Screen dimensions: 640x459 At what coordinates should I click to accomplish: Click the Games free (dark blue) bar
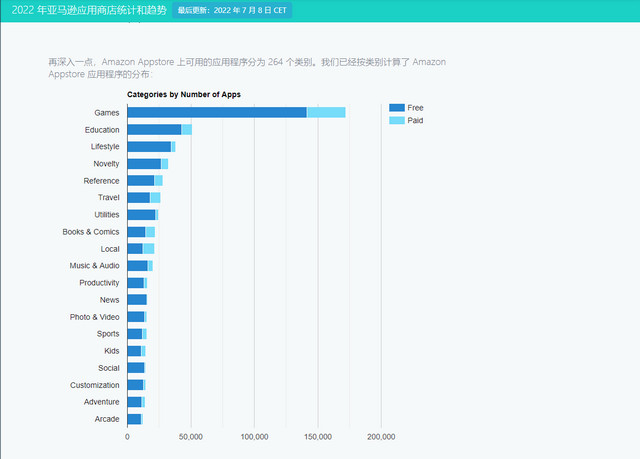tap(217, 112)
